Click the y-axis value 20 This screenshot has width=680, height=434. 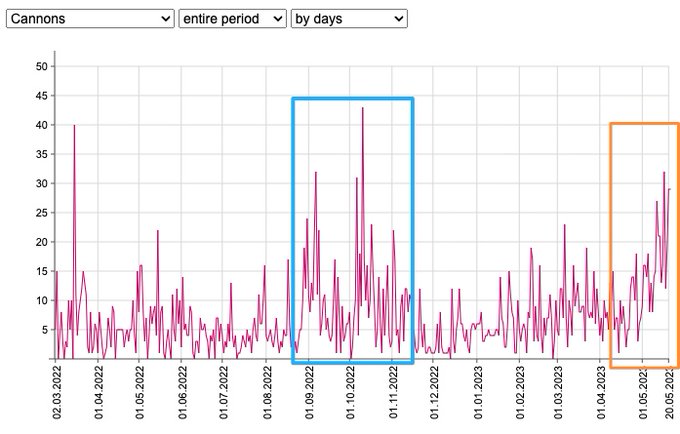click(42, 242)
